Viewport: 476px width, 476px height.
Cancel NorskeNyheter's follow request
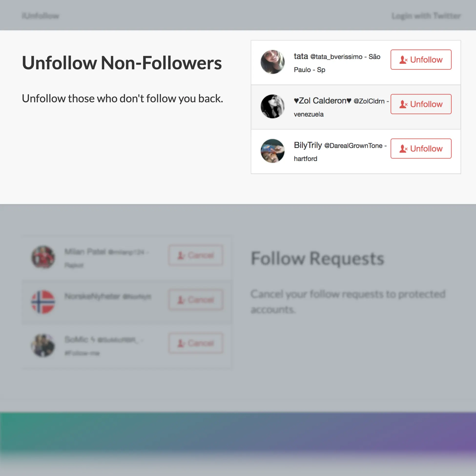[x=196, y=300]
